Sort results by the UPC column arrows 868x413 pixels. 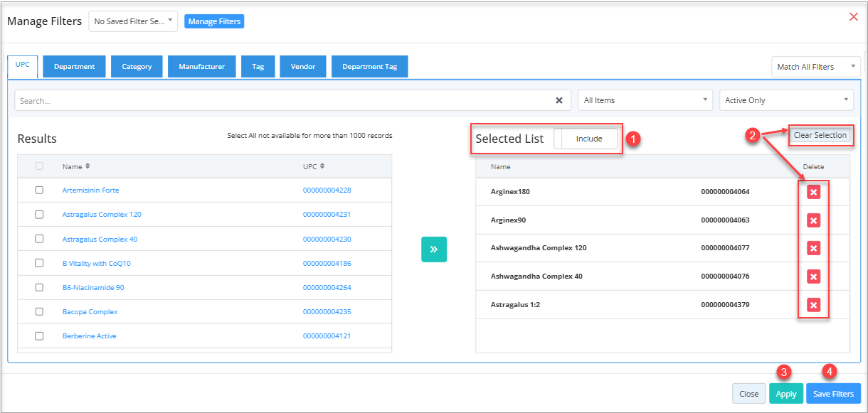tap(322, 166)
